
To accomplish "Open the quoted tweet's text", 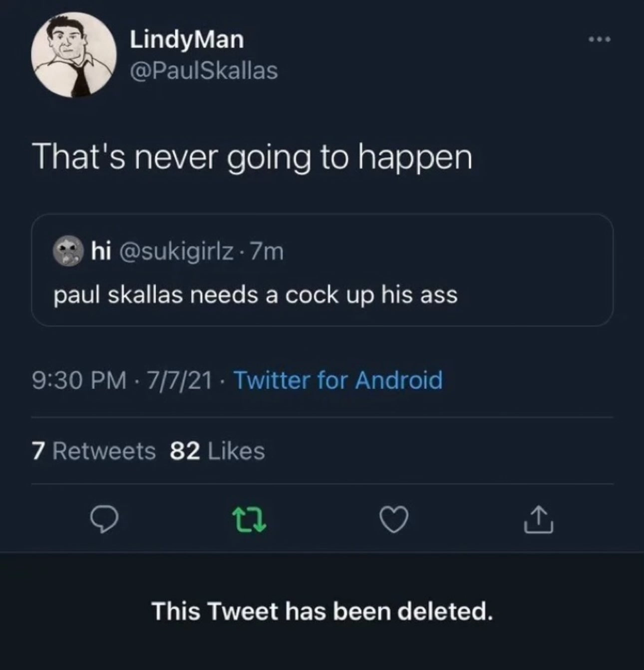I will point(256,295).
